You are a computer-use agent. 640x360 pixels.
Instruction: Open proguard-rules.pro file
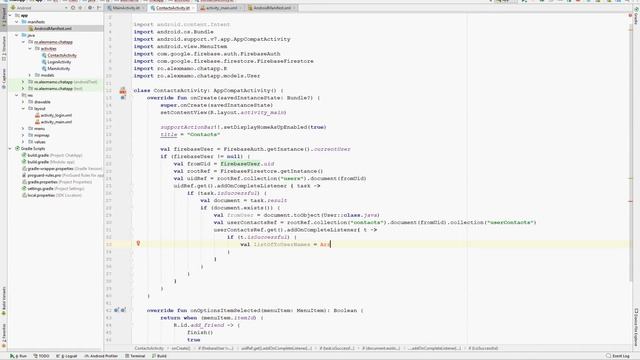point(62,175)
